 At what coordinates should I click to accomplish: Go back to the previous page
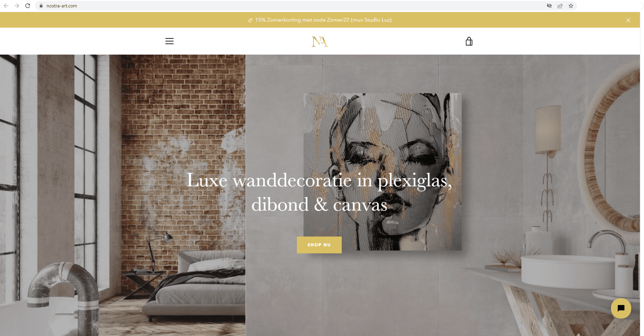tap(6, 6)
